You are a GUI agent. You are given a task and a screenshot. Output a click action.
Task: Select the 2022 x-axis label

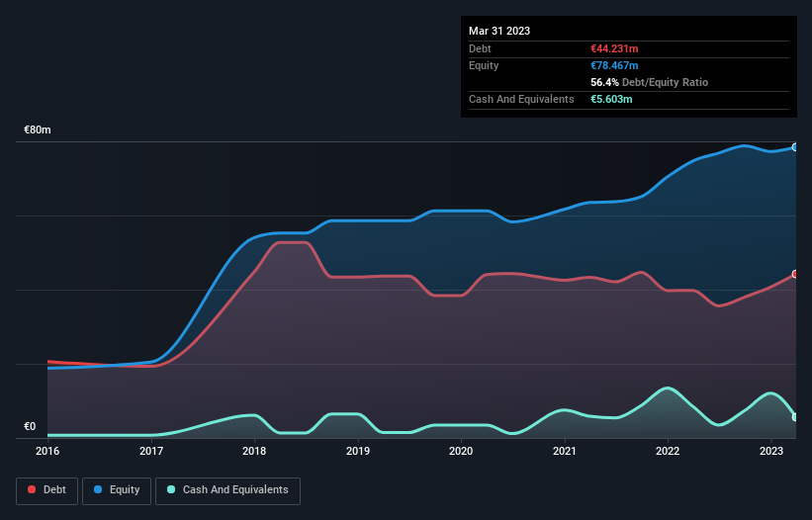click(x=668, y=451)
